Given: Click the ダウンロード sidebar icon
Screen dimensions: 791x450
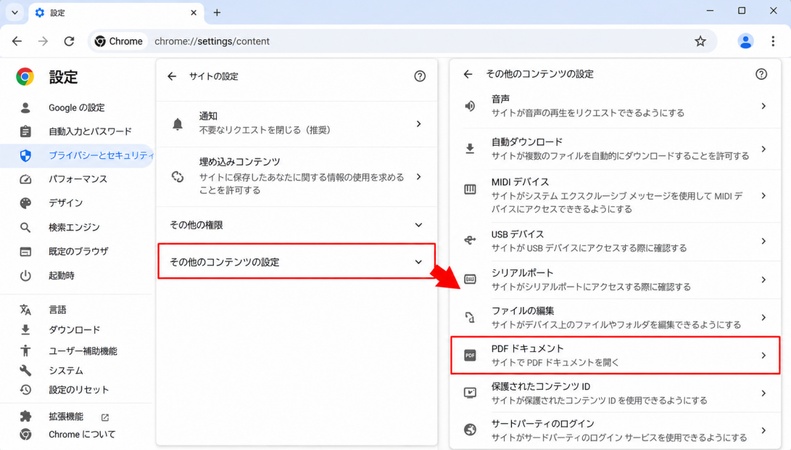Looking at the screenshot, I should click(25, 329).
